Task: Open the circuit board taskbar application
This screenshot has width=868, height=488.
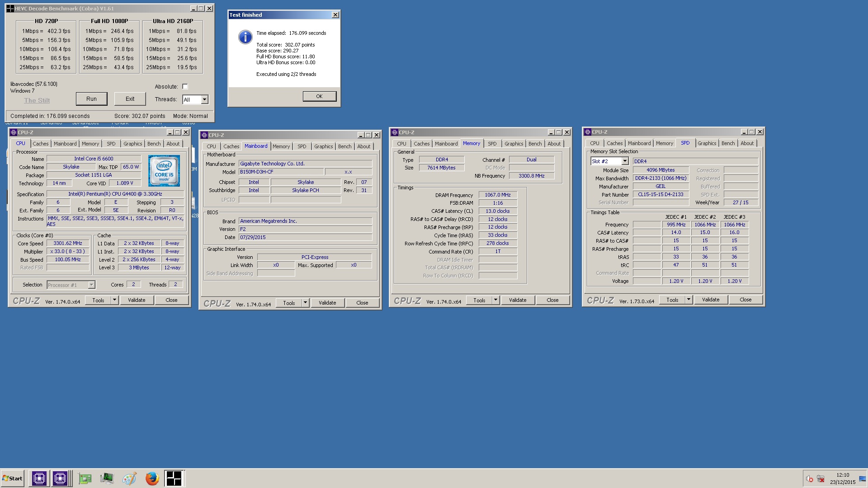Action: (x=85, y=478)
